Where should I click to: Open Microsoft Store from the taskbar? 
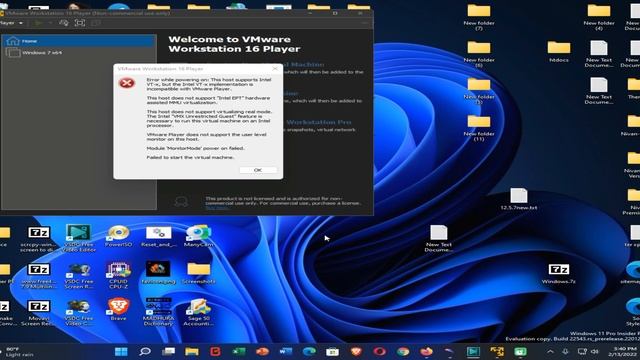tap(332, 351)
